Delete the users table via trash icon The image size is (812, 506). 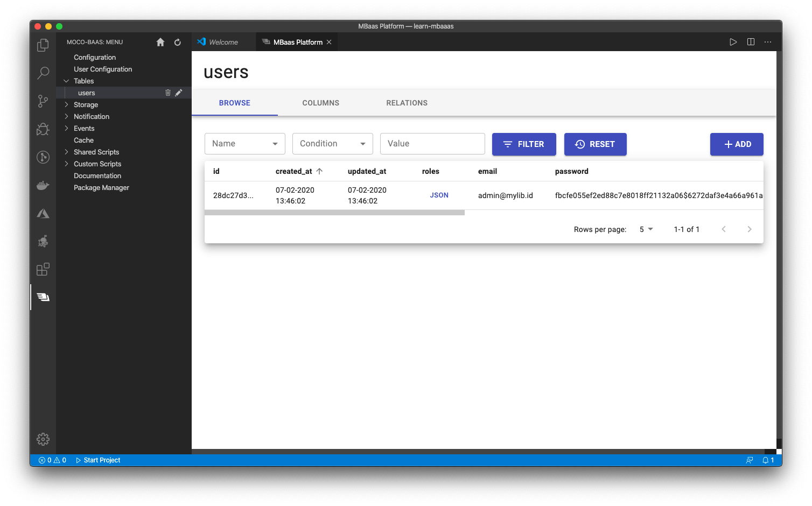pyautogui.click(x=168, y=93)
